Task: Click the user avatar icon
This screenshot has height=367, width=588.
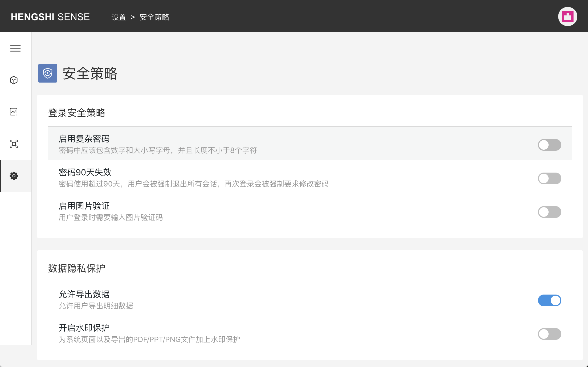Action: [567, 17]
